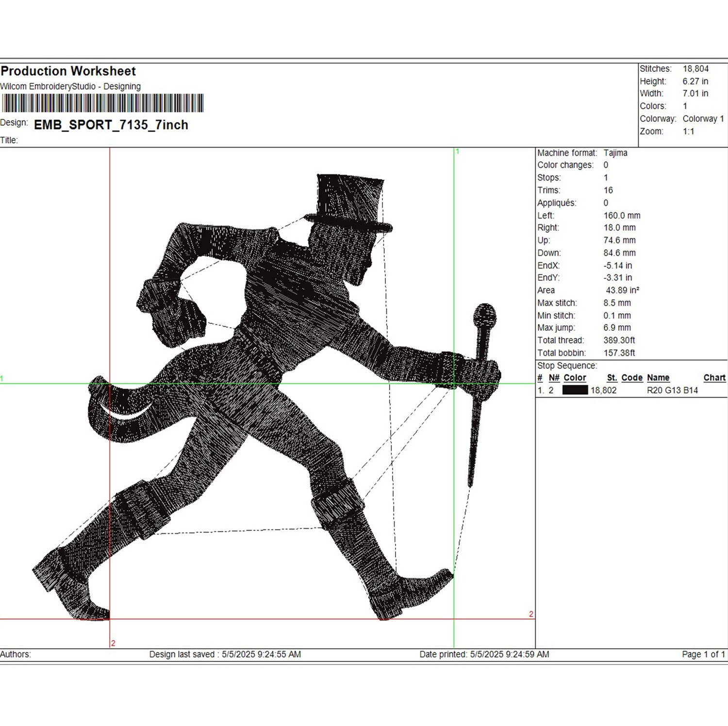Select the Trims value '16'
728x726 pixels.
pyautogui.click(x=608, y=190)
